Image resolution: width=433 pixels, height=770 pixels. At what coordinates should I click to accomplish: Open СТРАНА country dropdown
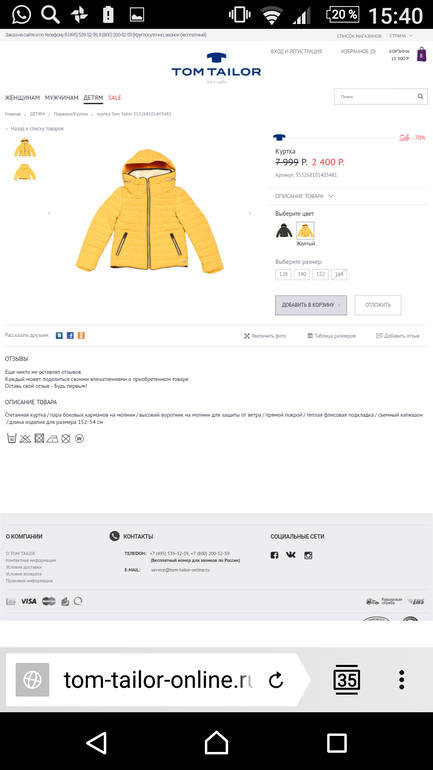(x=401, y=36)
